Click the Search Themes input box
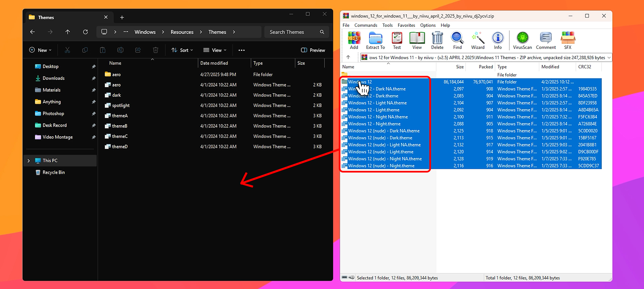 point(292,32)
